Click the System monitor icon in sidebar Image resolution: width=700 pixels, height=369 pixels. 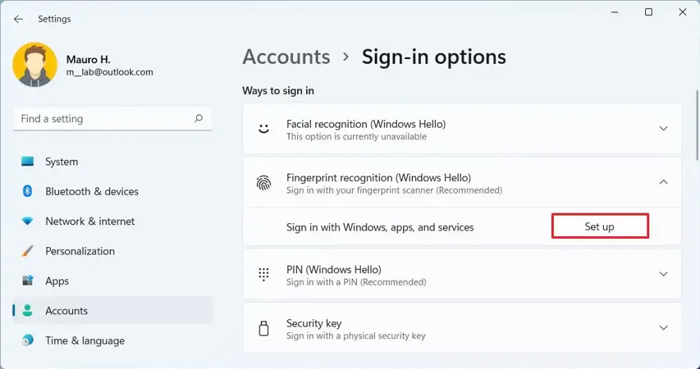27,162
